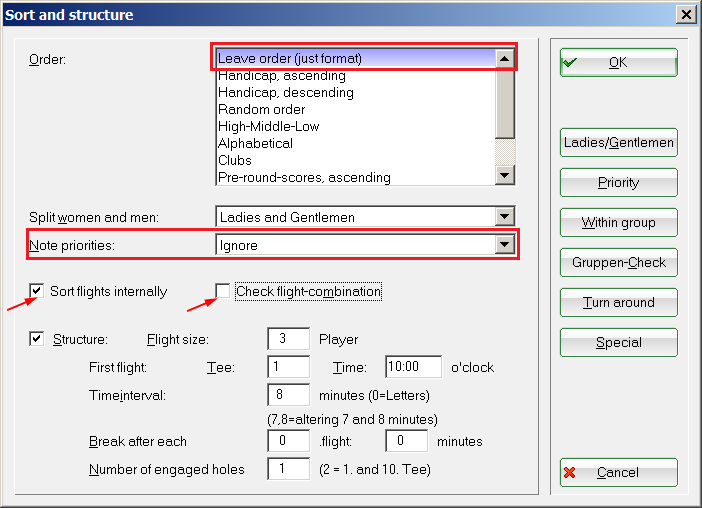Pick Pre-round-scores, ascending option
Viewport: 702px width, 508px height.
[x=356, y=177]
